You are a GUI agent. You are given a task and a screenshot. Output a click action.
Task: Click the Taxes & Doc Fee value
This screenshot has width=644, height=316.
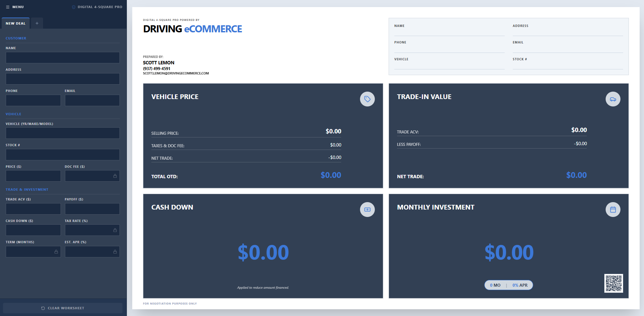coord(335,145)
